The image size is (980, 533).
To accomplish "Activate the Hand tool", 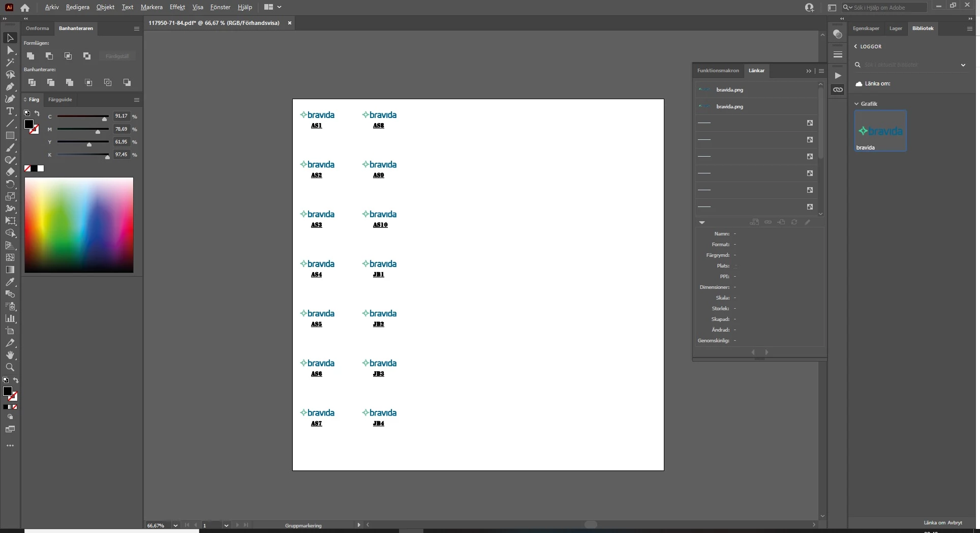I will 10,355.
